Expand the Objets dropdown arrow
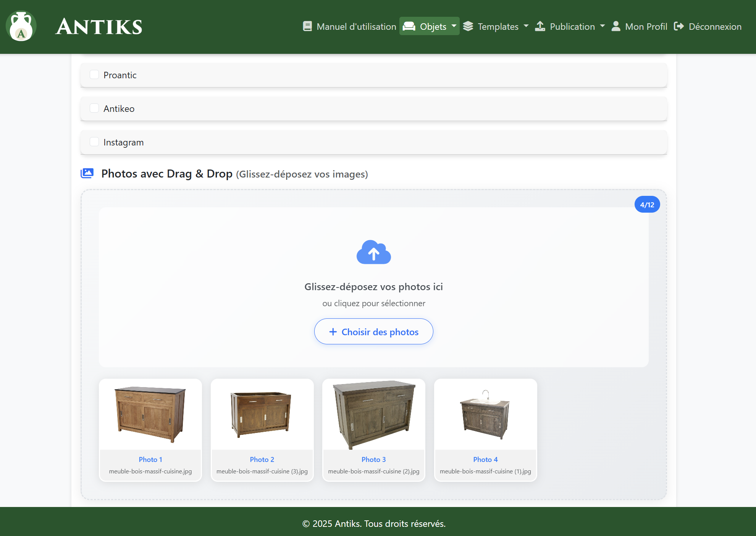The image size is (756, 536). tap(454, 26)
